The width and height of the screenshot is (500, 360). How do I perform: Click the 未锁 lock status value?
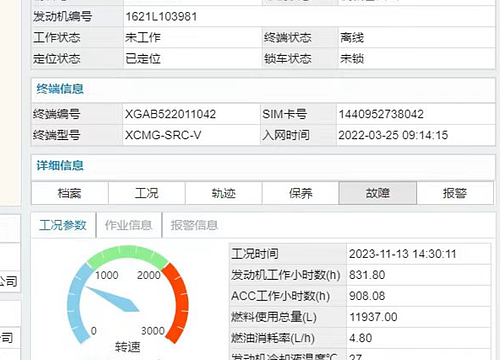352,59
